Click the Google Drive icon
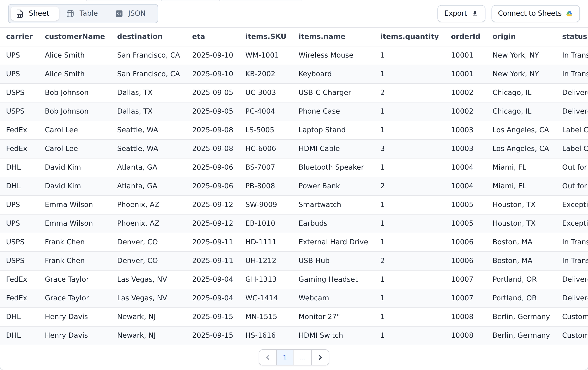This screenshot has width=588, height=370. pyautogui.click(x=569, y=13)
